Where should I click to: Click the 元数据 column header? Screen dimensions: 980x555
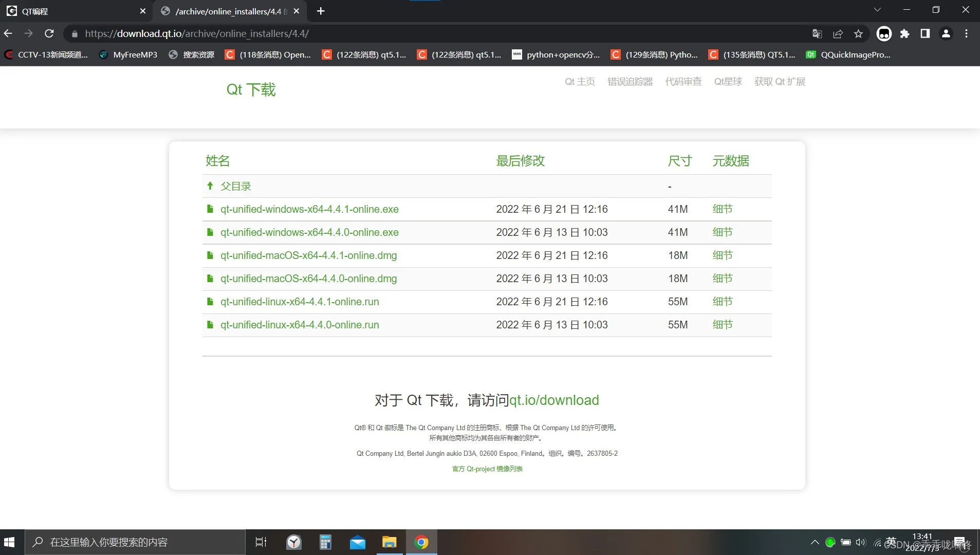pos(730,161)
